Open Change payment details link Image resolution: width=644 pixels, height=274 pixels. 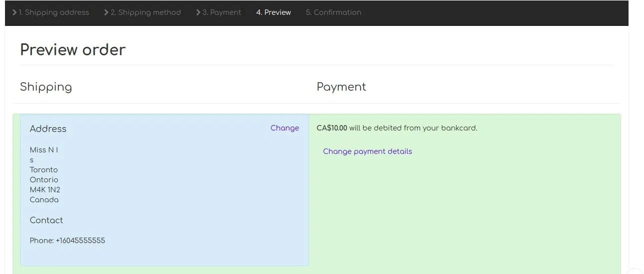368,151
